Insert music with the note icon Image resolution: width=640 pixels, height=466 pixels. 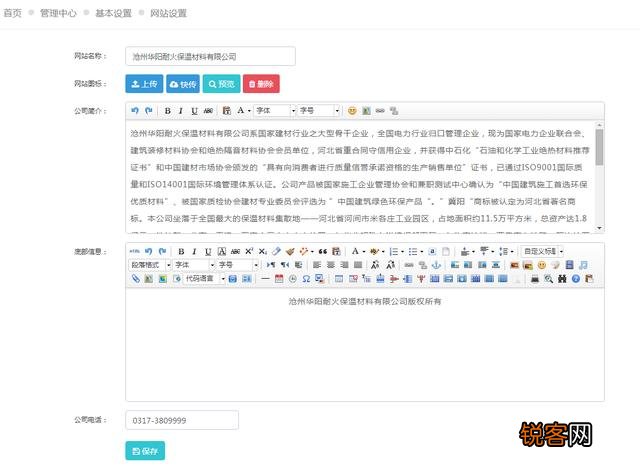click(x=583, y=265)
